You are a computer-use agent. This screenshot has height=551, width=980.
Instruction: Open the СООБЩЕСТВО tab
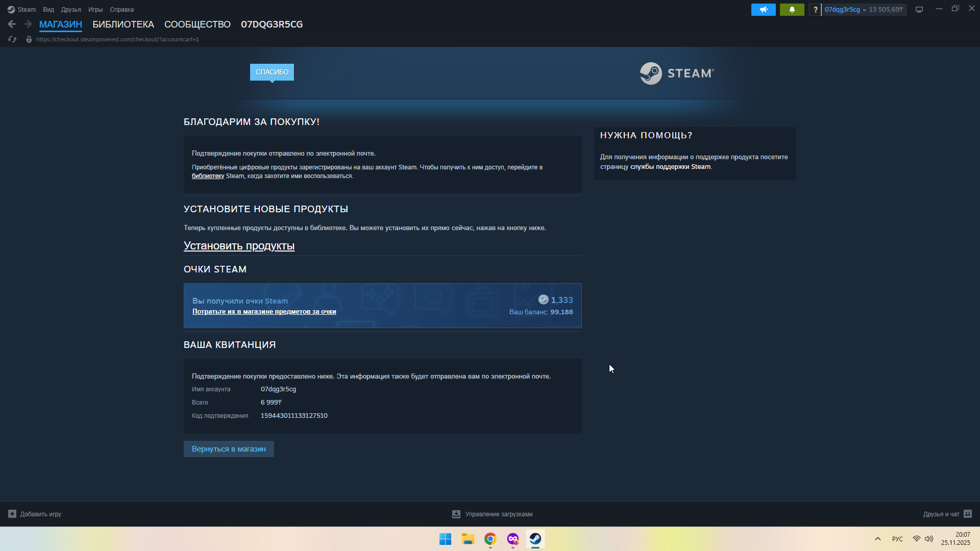pyautogui.click(x=197, y=24)
